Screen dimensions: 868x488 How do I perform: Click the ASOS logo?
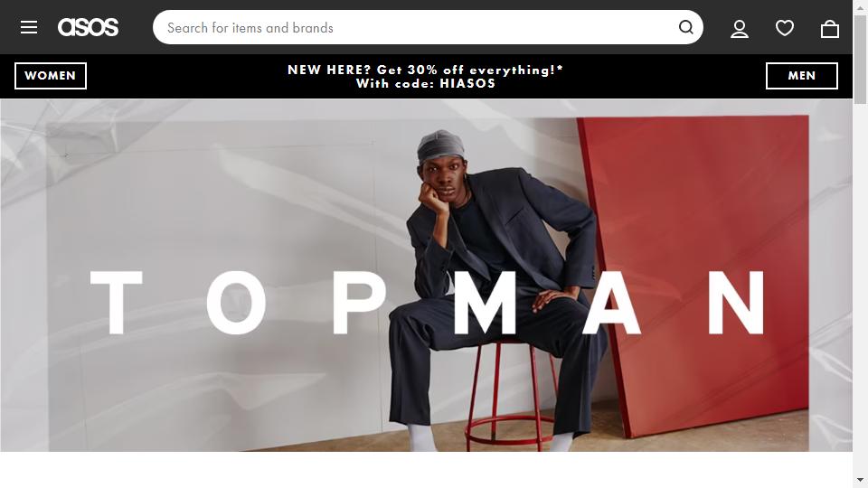[88, 27]
